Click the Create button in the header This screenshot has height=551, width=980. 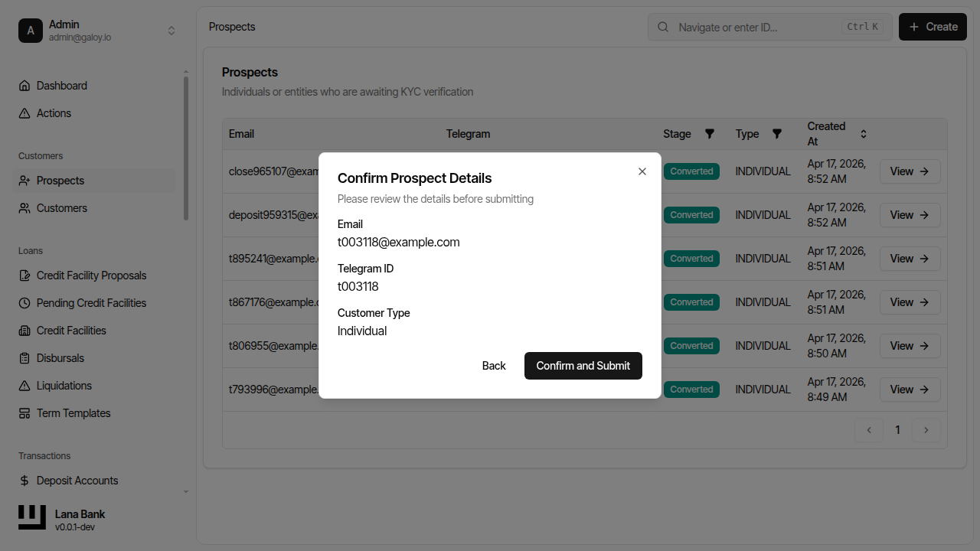tap(932, 27)
